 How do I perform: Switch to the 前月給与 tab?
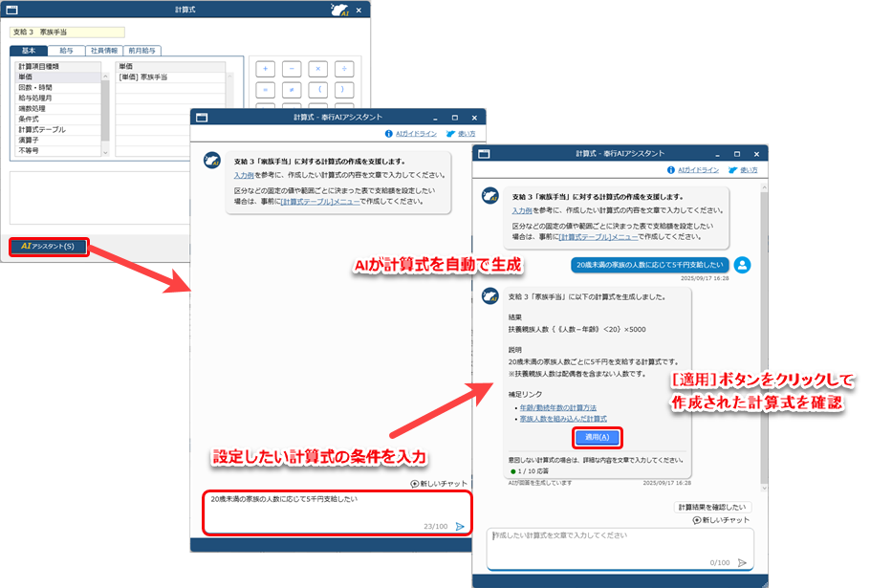point(142,51)
